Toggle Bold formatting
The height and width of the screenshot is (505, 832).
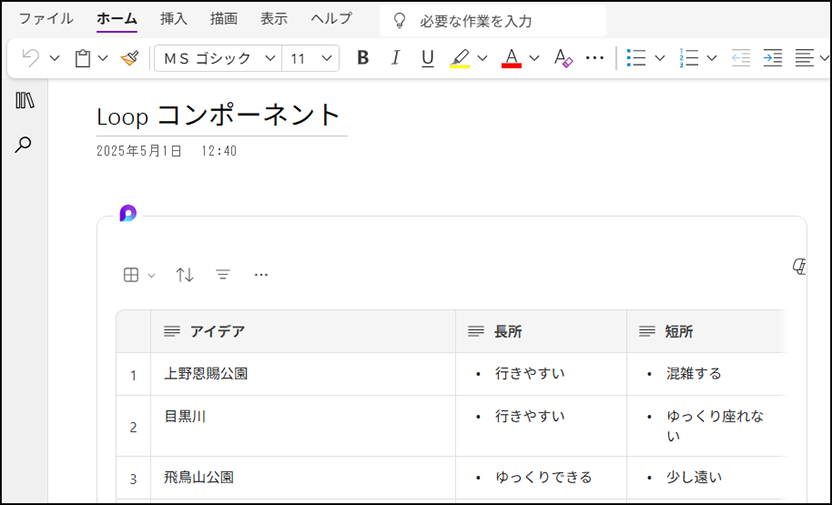click(363, 58)
